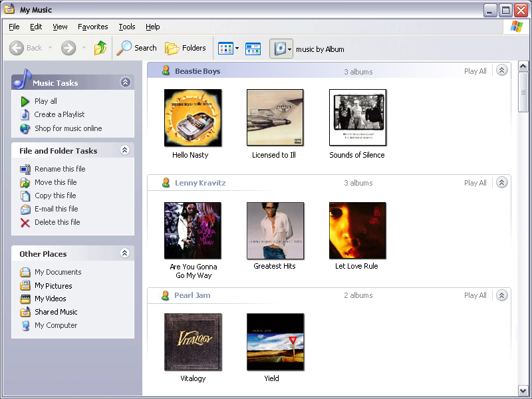The width and height of the screenshot is (532, 399).
Task: Click the Pearl Jam artist icon
Action: point(165,295)
